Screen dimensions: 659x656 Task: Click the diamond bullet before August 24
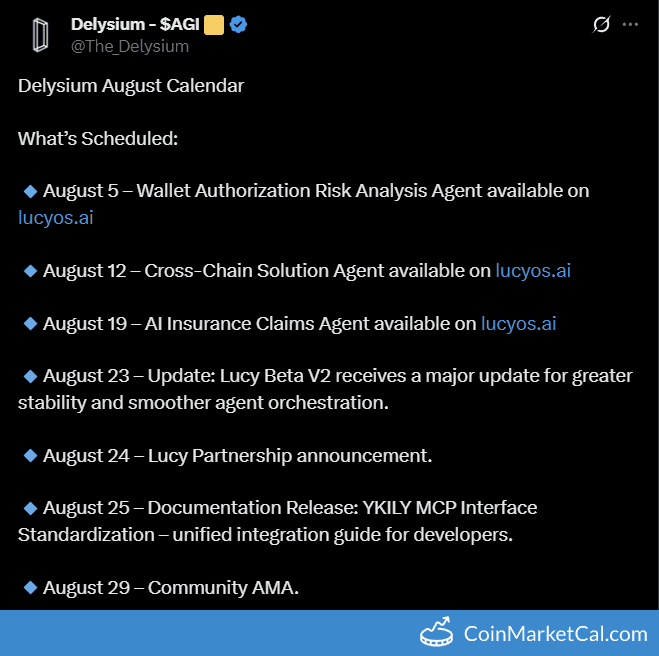[x=30, y=455]
